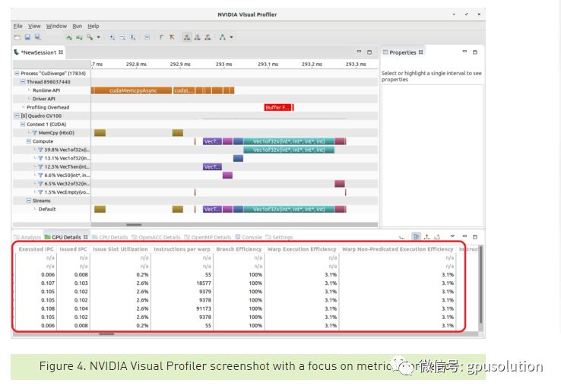561x392 pixels.
Task: Open the Help menu
Action: point(93,26)
